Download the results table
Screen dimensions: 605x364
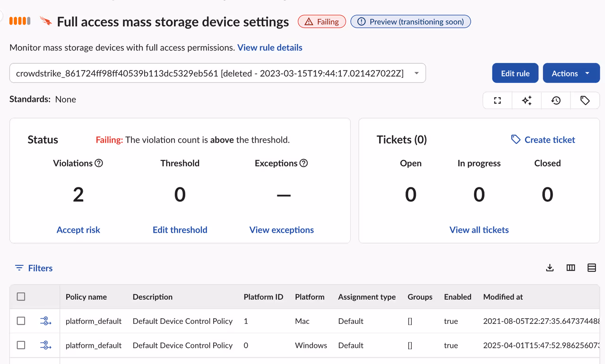550,268
